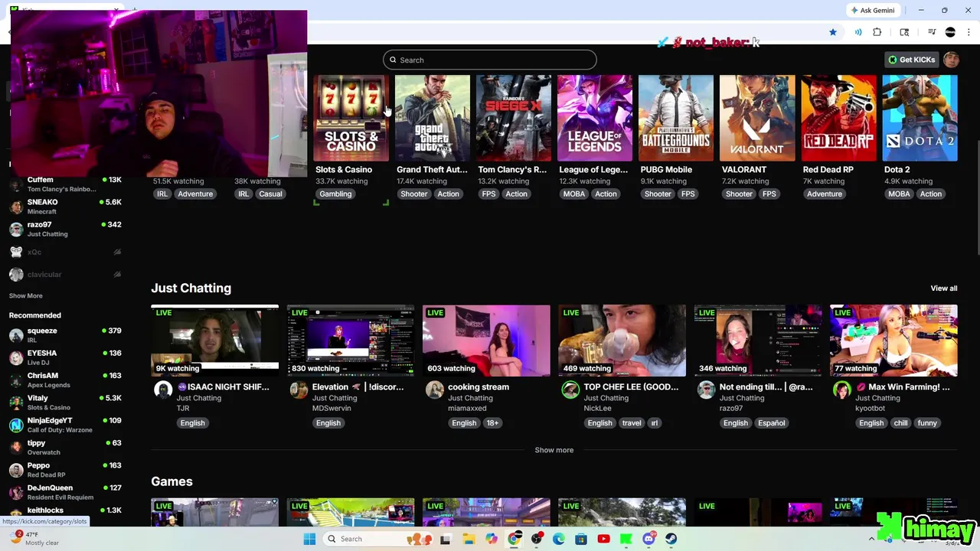Open the cooking stream thumbnail

coord(486,341)
